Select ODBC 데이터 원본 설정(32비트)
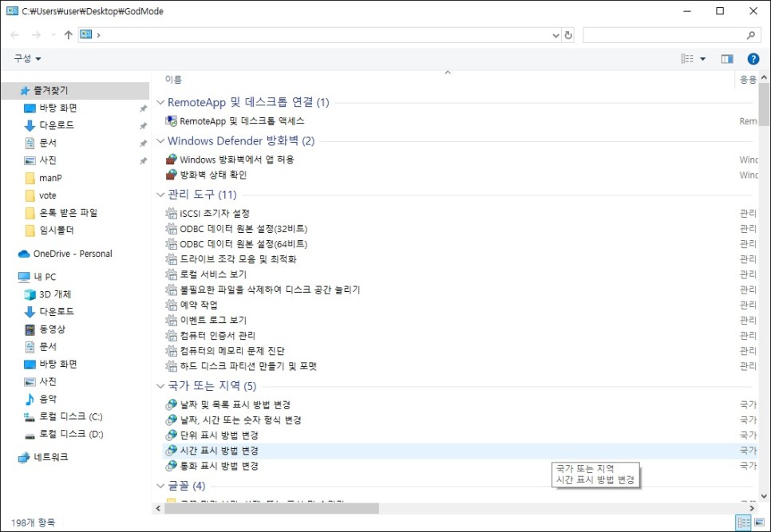The height and width of the screenshot is (532, 771). pos(243,229)
